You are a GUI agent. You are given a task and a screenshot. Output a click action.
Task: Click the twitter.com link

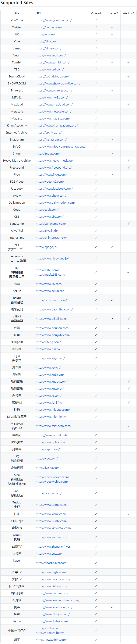point(49,27)
